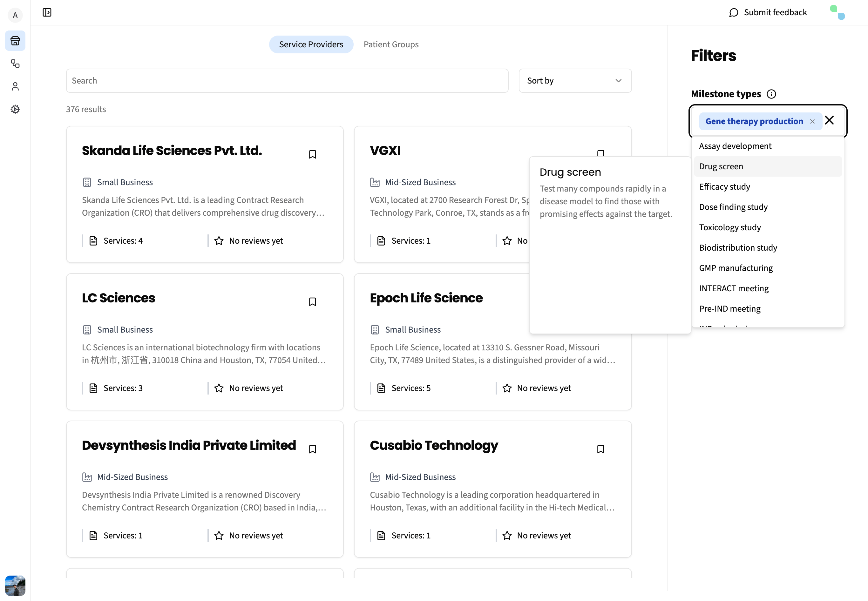The height and width of the screenshot is (601, 868).
Task: Clear all milestone type selections
Action: pos(829,120)
